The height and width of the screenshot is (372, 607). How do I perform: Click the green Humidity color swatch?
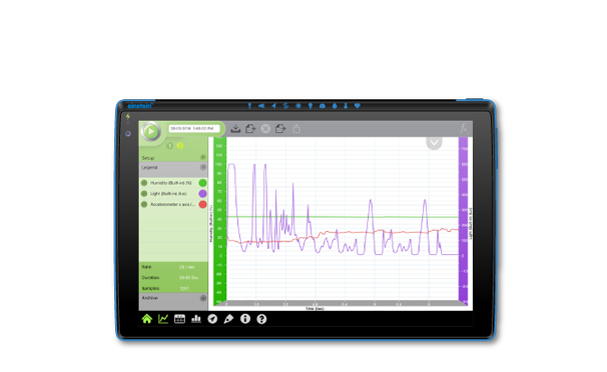(202, 183)
